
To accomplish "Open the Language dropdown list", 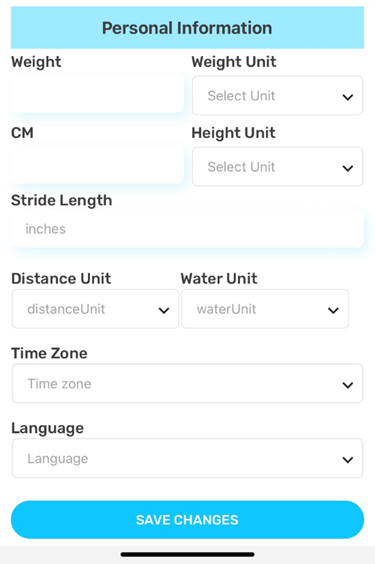I will tap(187, 458).
